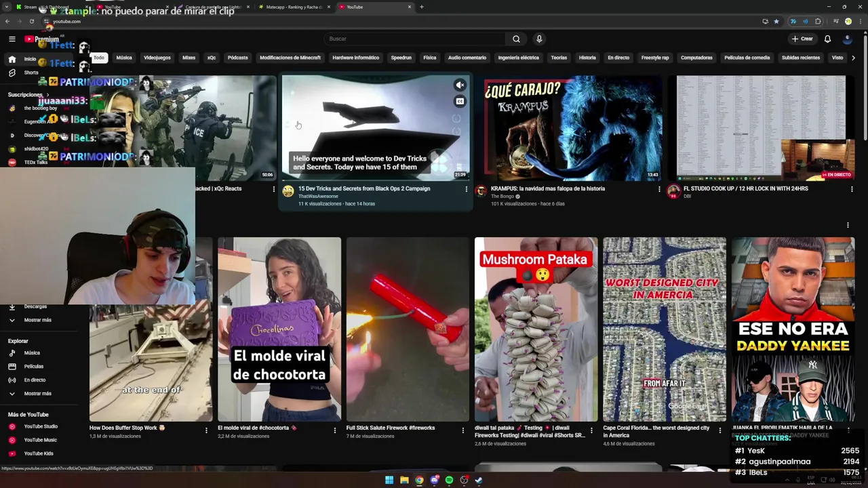
Task: Select the Pódcasts filter chip
Action: (238, 58)
